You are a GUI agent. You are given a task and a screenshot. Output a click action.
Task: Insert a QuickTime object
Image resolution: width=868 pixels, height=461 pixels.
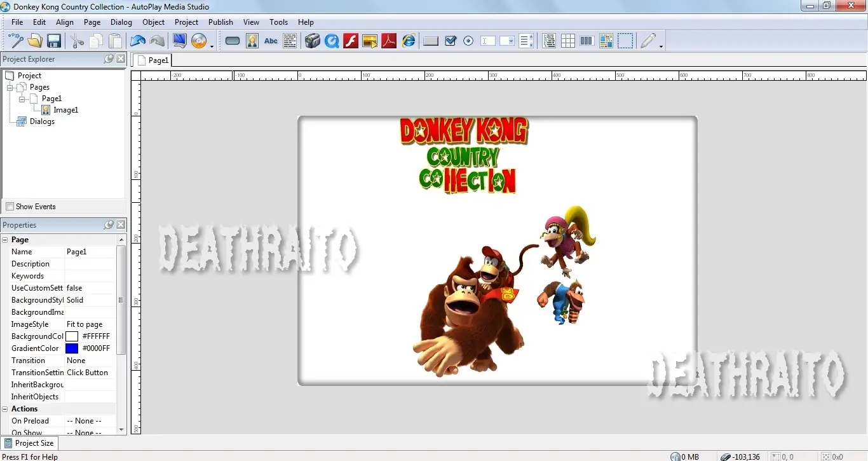332,41
